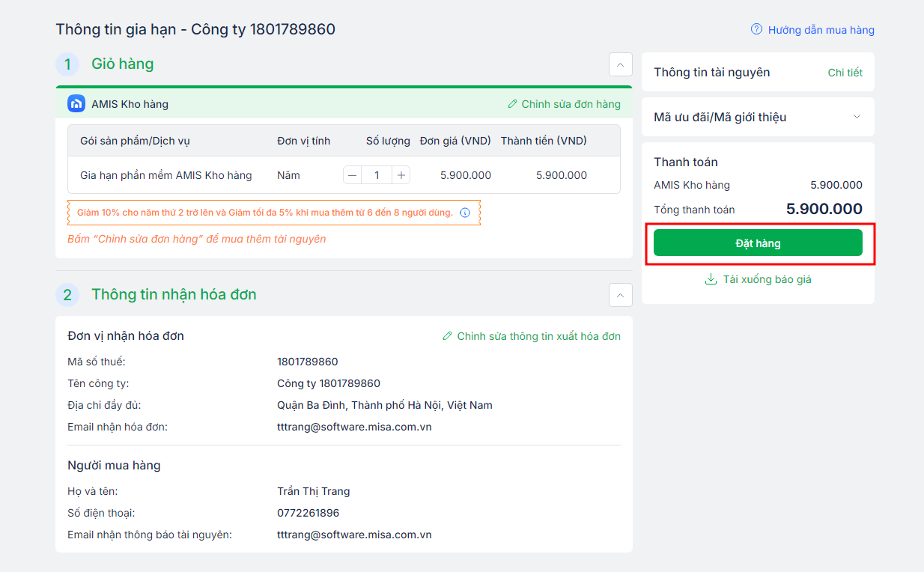Click the discount info icon
Screen dimensions: 924x572
click(465, 213)
